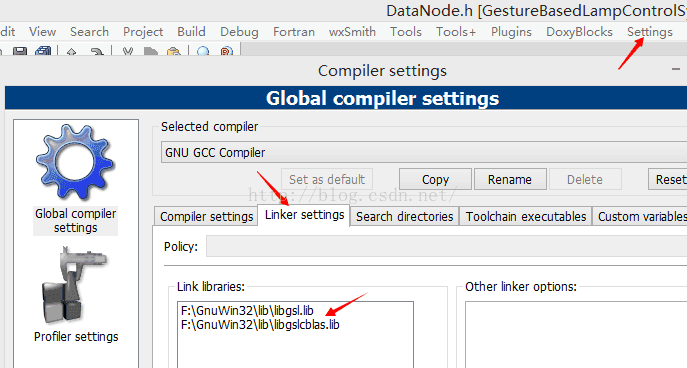Click the Set as default button
Viewport: 687px width, 368px height.
(327, 179)
